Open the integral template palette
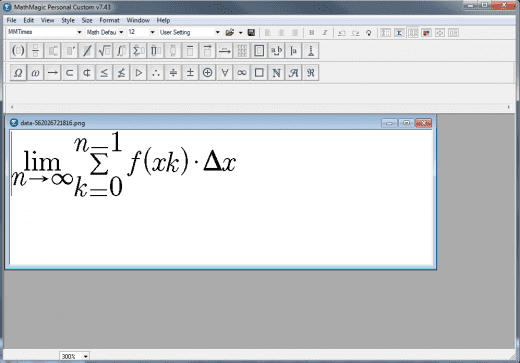Image resolution: width=520 pixels, height=363 pixels. [121, 51]
